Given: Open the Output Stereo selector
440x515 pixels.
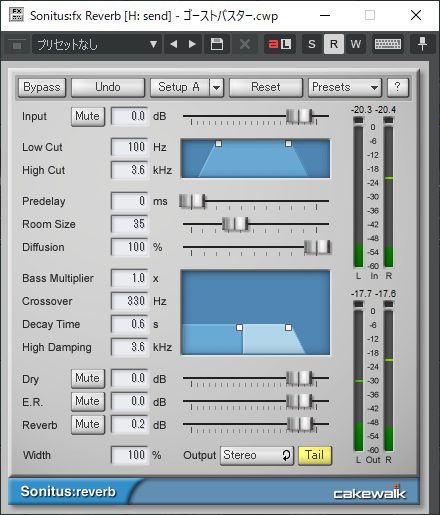Looking at the screenshot, I should click(x=257, y=455).
